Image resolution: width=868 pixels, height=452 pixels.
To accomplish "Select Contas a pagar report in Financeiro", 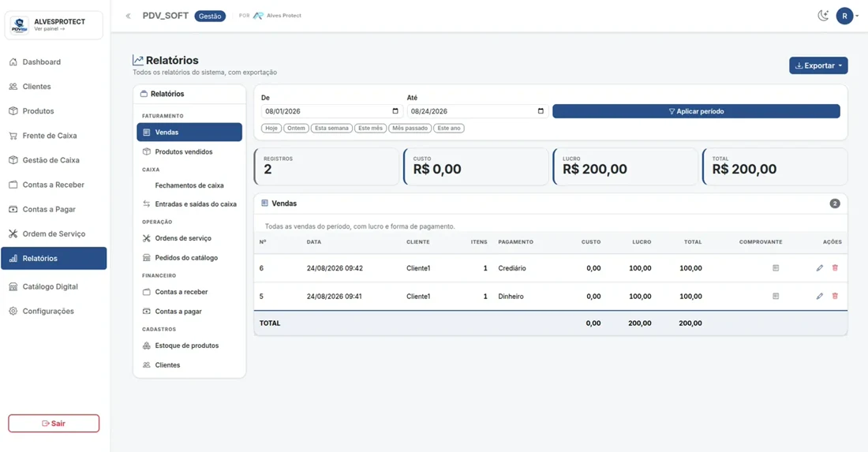I will click(189, 312).
